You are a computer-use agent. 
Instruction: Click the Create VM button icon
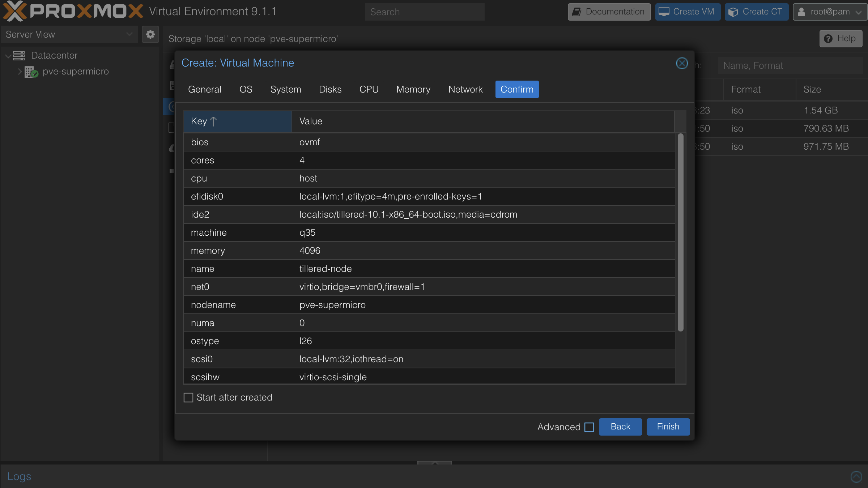(664, 12)
